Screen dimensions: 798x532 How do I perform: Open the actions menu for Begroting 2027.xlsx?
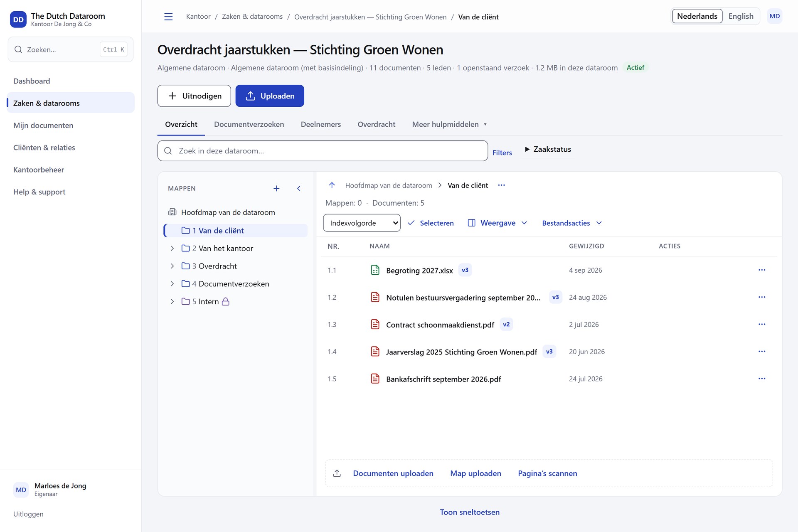[x=762, y=270]
